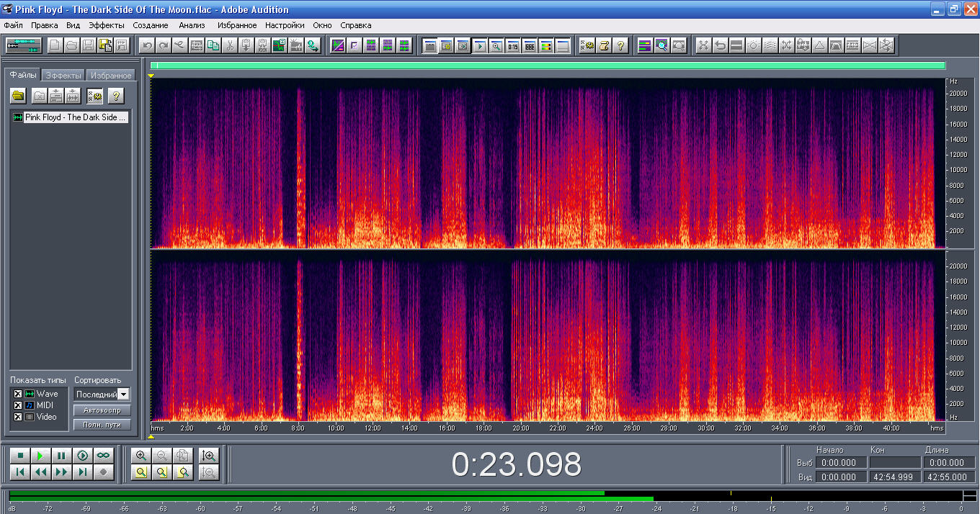Open the Правка menu
Screen dimensions: 980x514
point(45,25)
